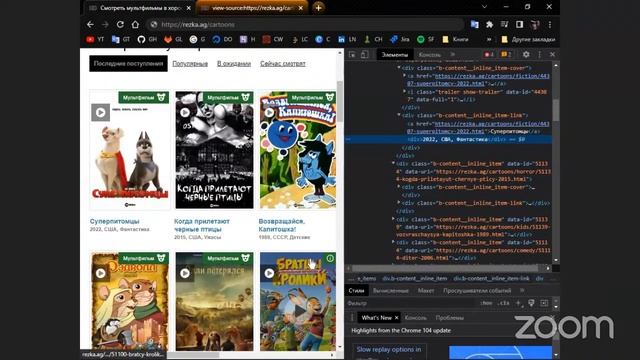Open the Extensions puzzle-piece icon

pyautogui.click(x=489, y=24)
